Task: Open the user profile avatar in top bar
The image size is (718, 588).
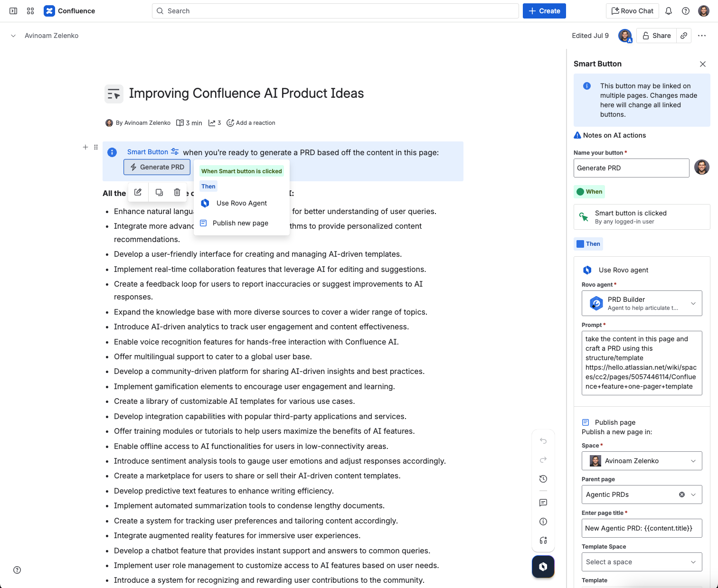Action: point(704,11)
